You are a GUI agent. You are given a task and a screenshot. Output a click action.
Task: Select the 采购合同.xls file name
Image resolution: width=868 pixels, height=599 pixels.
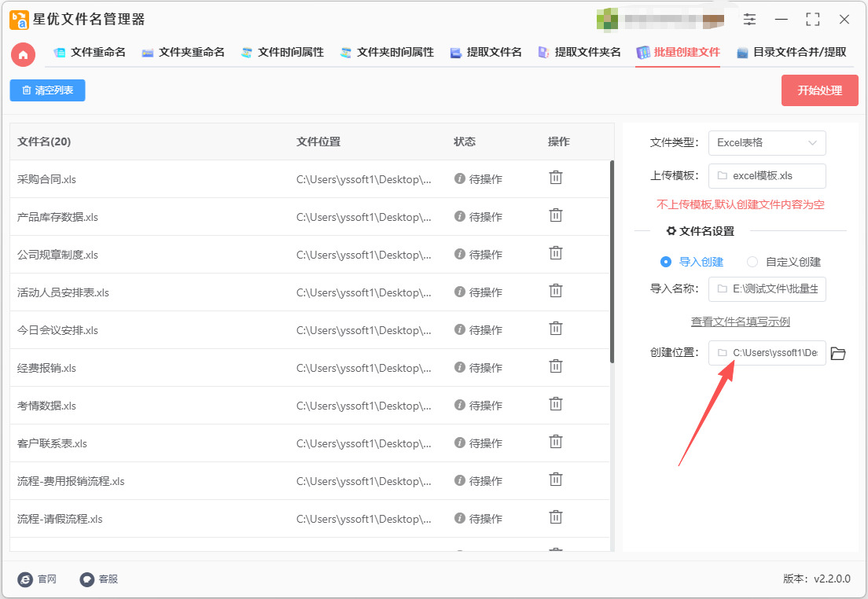click(x=46, y=179)
